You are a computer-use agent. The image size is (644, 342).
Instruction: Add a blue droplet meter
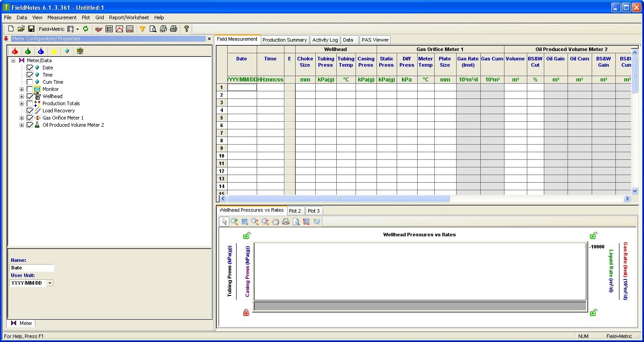41,51
